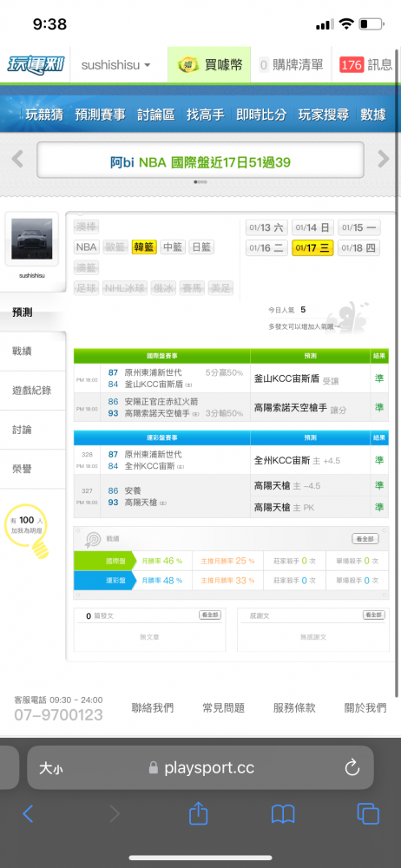
Task: Tap the playsport.cc address field
Action: [200, 767]
